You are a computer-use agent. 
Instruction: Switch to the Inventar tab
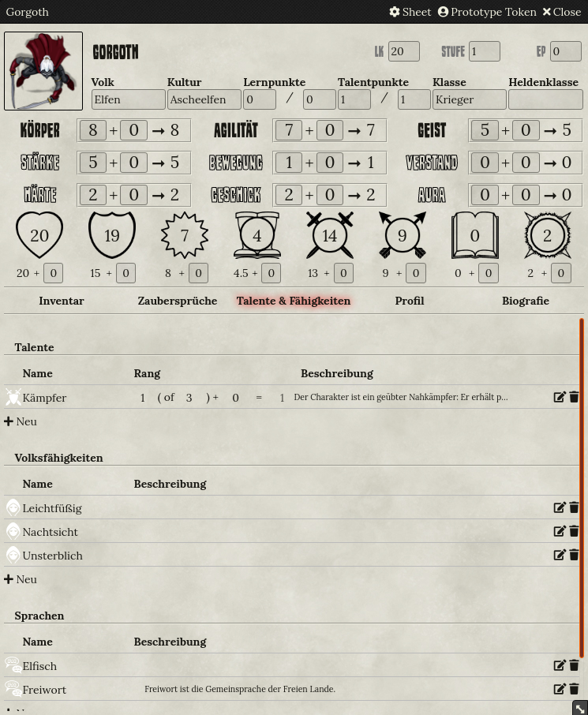pos(62,301)
